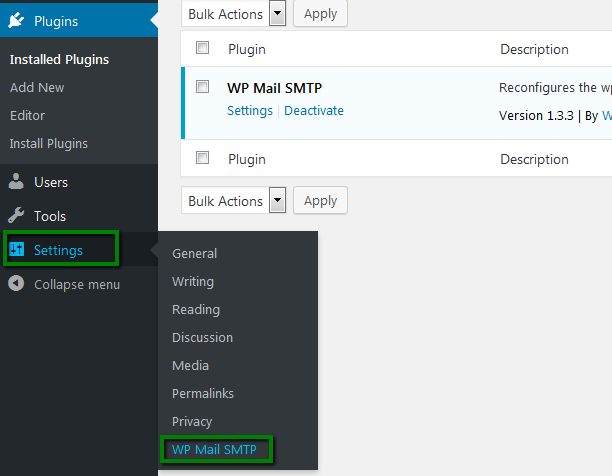Open Discussion settings in flyout

pos(203,337)
